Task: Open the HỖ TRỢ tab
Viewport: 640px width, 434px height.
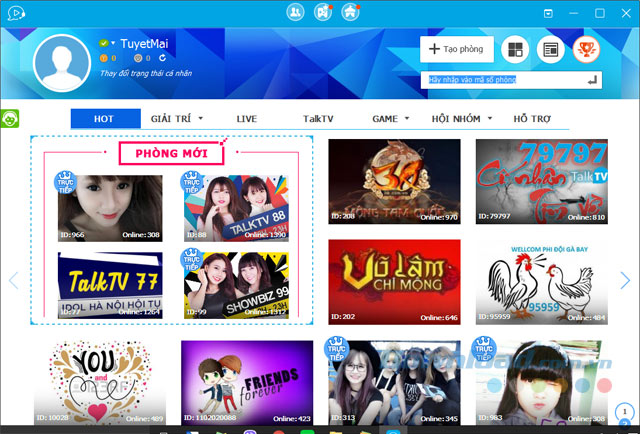Action: 532,119
